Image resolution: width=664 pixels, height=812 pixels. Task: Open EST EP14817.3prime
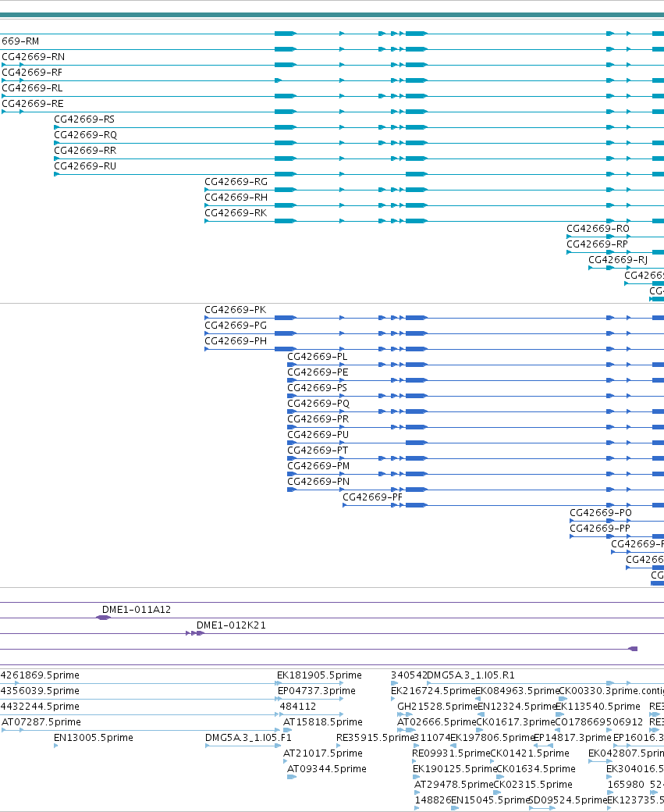(x=573, y=737)
